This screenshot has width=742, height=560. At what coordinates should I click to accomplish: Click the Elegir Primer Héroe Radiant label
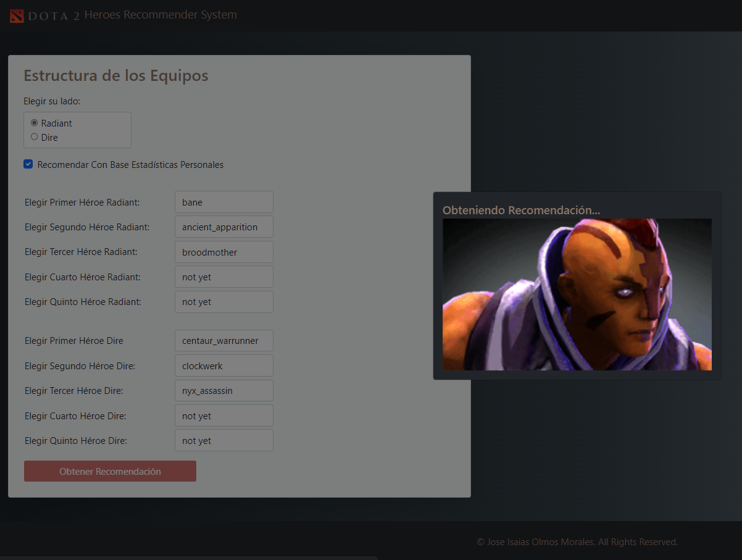pyautogui.click(x=82, y=203)
